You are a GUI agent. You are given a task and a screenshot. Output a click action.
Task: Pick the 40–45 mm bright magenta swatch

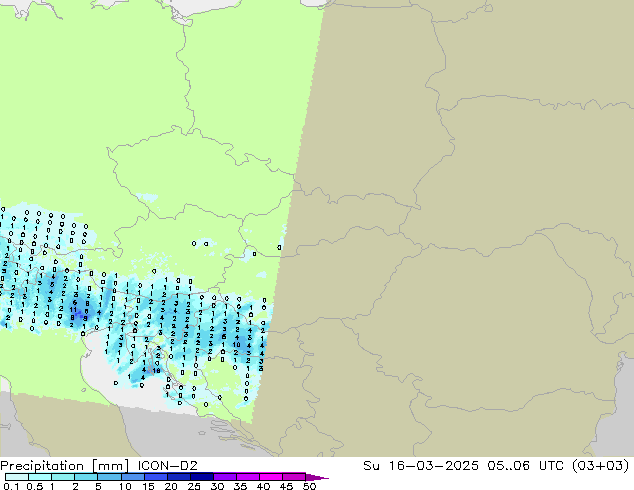[x=271, y=477]
